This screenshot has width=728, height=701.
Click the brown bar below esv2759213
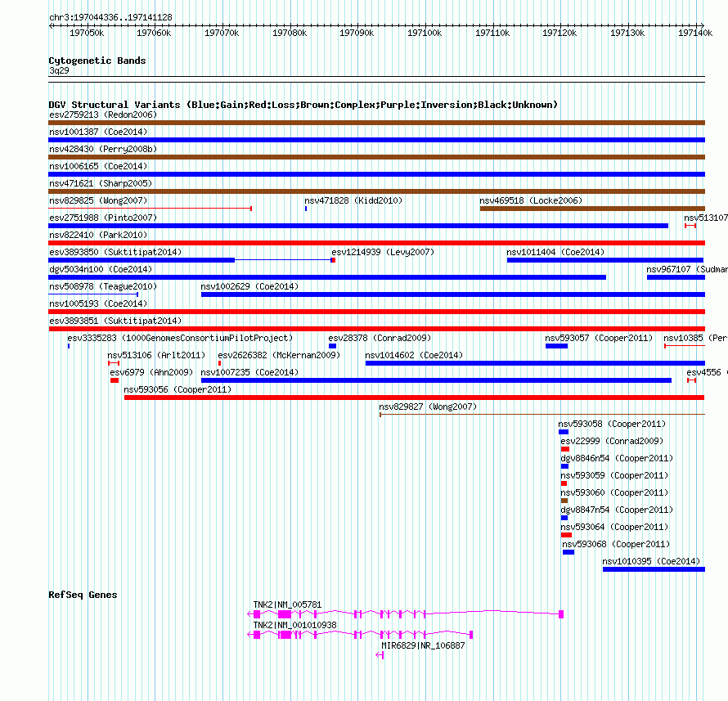[x=376, y=123]
